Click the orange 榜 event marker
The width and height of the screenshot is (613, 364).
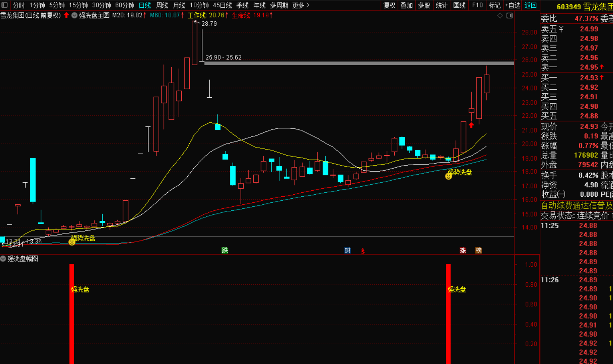click(478, 251)
